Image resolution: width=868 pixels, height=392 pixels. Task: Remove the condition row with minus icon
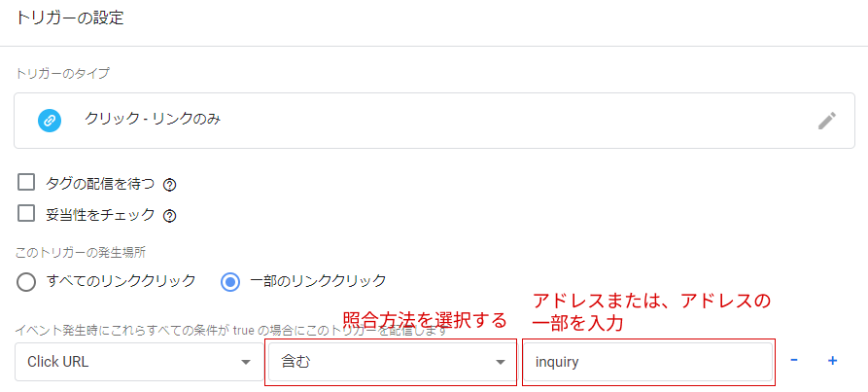click(x=794, y=361)
